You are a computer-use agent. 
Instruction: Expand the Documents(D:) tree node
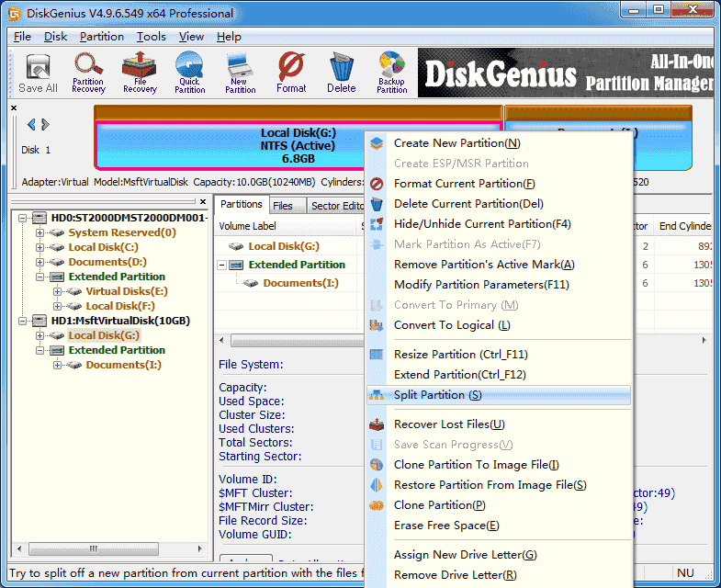[40, 262]
